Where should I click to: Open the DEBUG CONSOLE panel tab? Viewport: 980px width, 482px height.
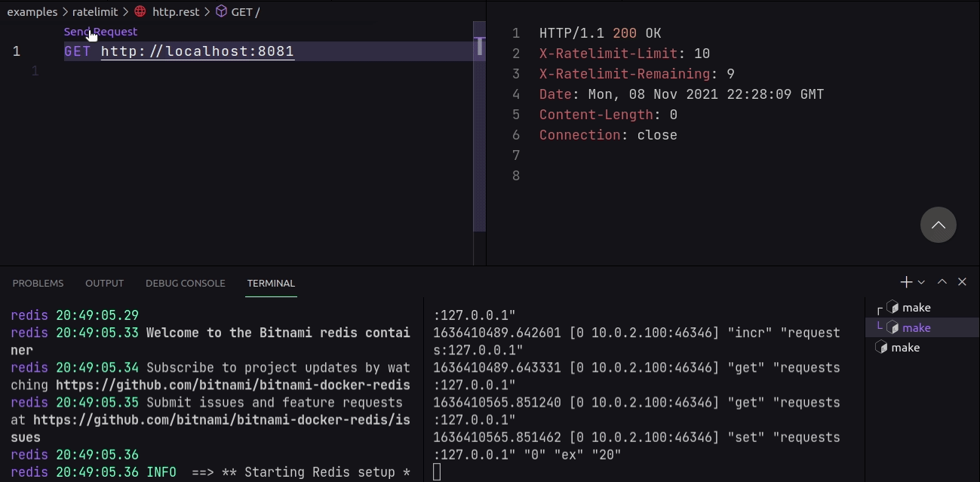[186, 283]
